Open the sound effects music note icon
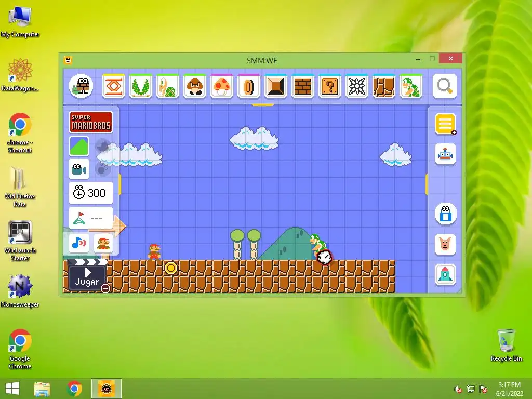 pyautogui.click(x=79, y=243)
